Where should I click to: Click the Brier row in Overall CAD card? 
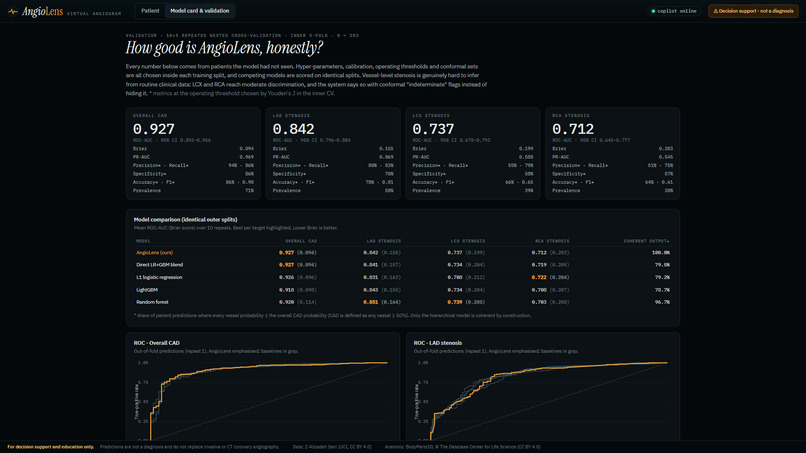click(193, 149)
